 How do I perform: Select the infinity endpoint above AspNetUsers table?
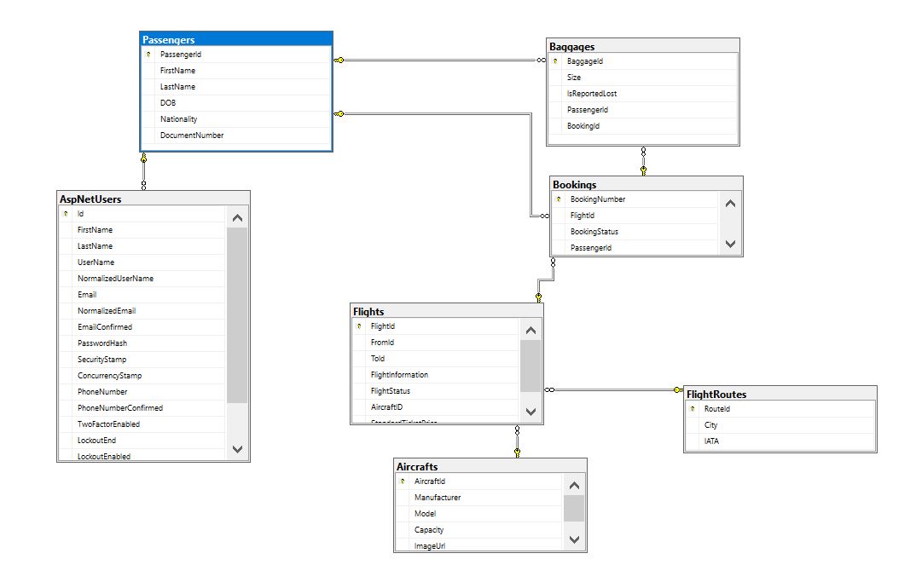pyautogui.click(x=143, y=185)
